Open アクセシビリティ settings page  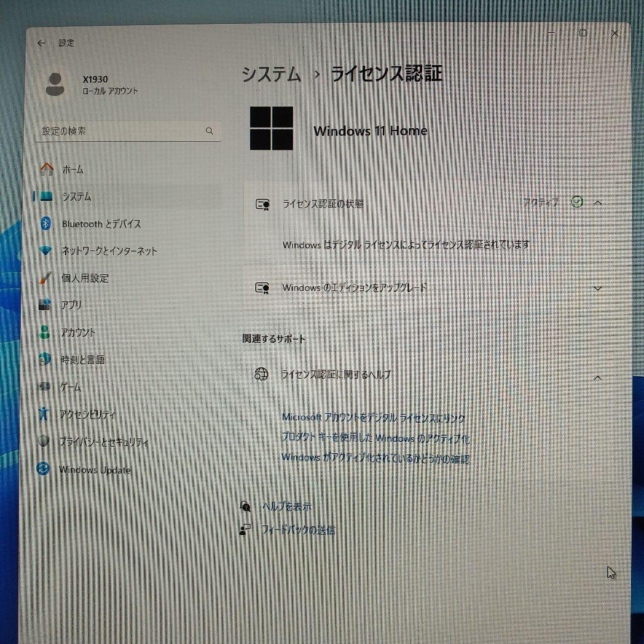pyautogui.click(x=88, y=414)
